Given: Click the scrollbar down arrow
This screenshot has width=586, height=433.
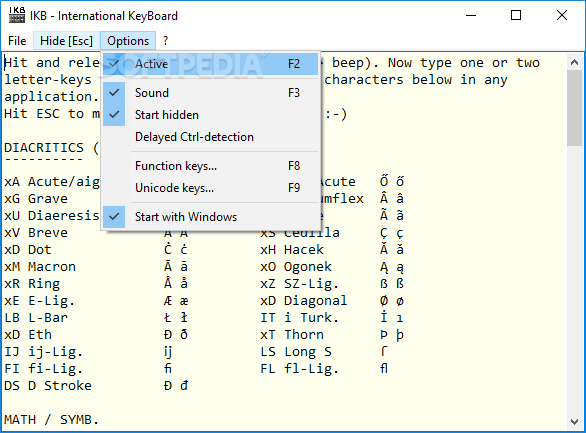Looking at the screenshot, I should [x=575, y=422].
